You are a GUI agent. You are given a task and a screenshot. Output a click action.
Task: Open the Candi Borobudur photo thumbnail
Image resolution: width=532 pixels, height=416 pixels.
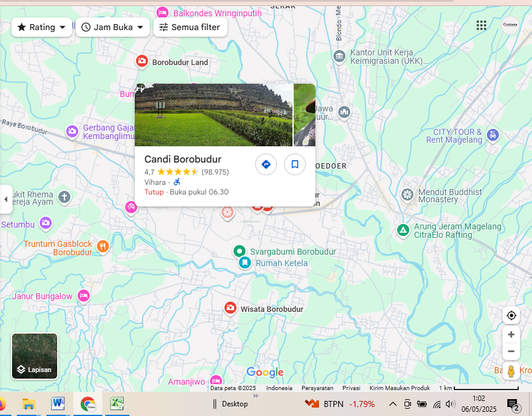214,115
